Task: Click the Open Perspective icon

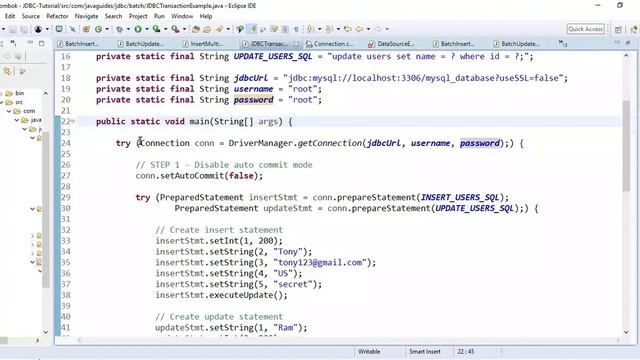Action: (618, 29)
